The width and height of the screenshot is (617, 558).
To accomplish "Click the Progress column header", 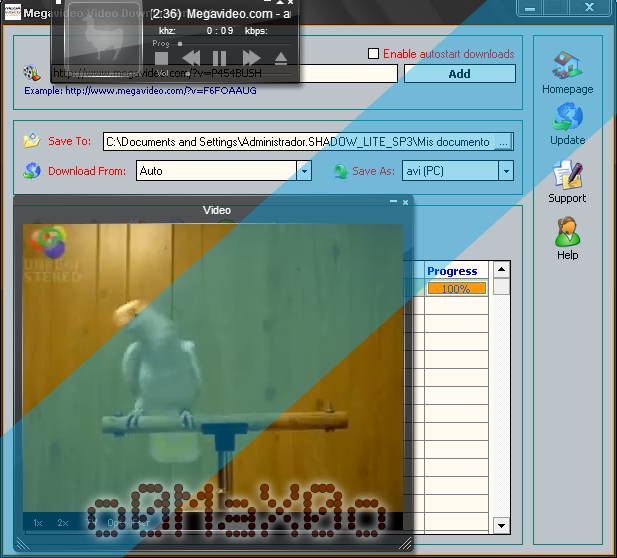I will pos(456,271).
